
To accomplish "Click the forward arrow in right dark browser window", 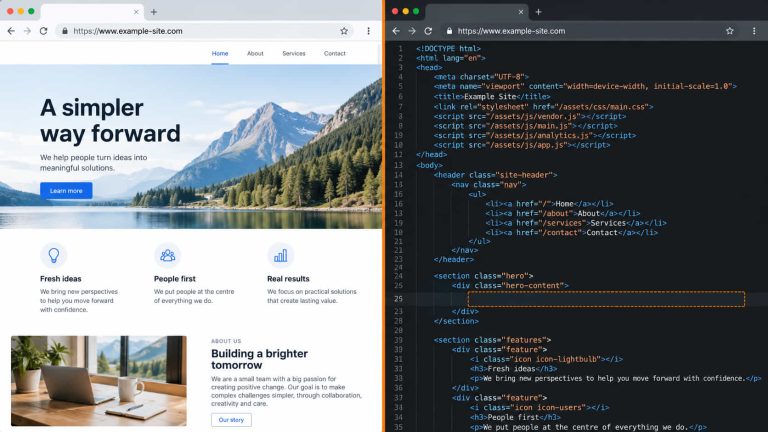I will pyautogui.click(x=412, y=31).
